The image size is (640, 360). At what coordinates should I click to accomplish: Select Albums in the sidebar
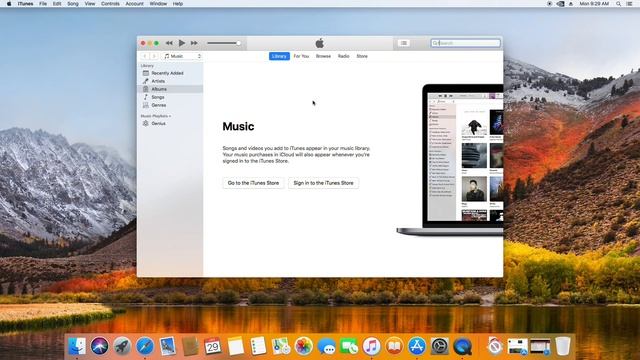coord(170,89)
